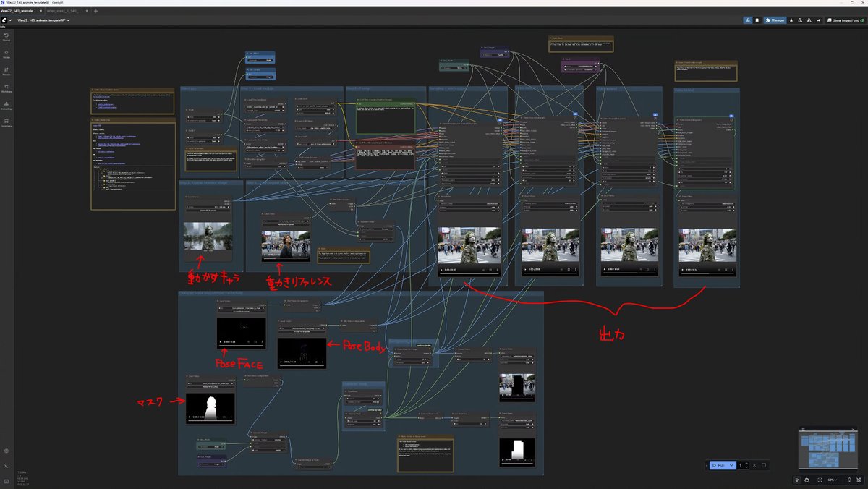Open the Run button's dropdown arrow
This screenshot has width=868, height=489.
click(731, 465)
